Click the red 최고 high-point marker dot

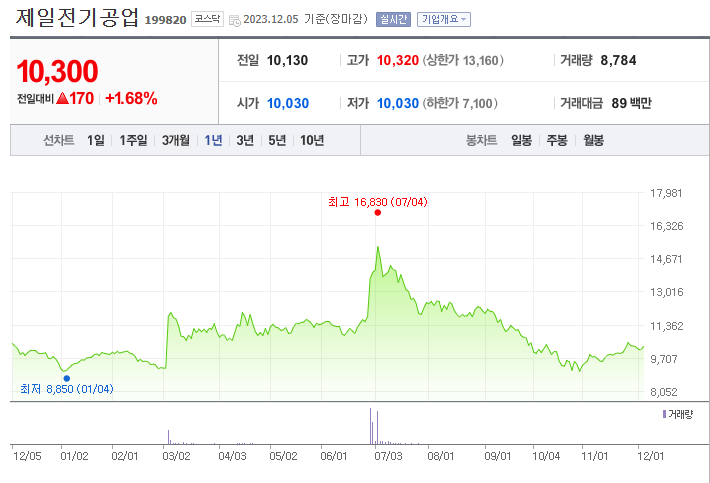[x=378, y=213]
